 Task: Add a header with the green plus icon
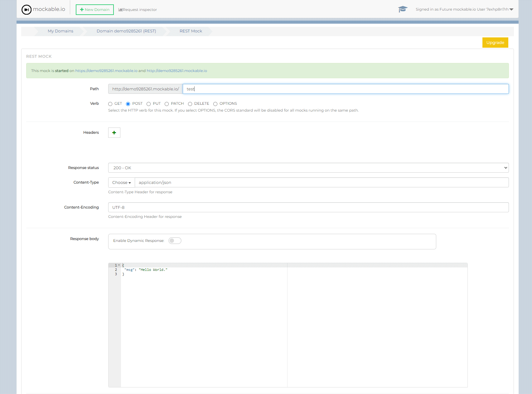click(x=114, y=132)
